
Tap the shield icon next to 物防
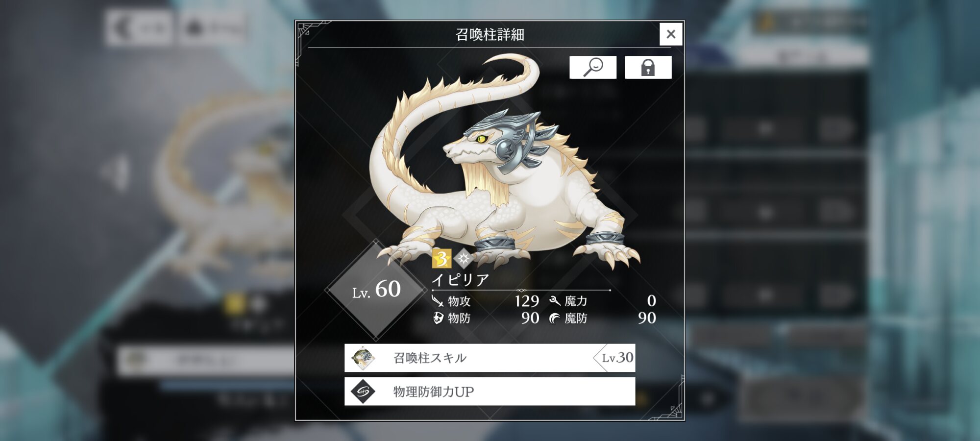(x=438, y=318)
